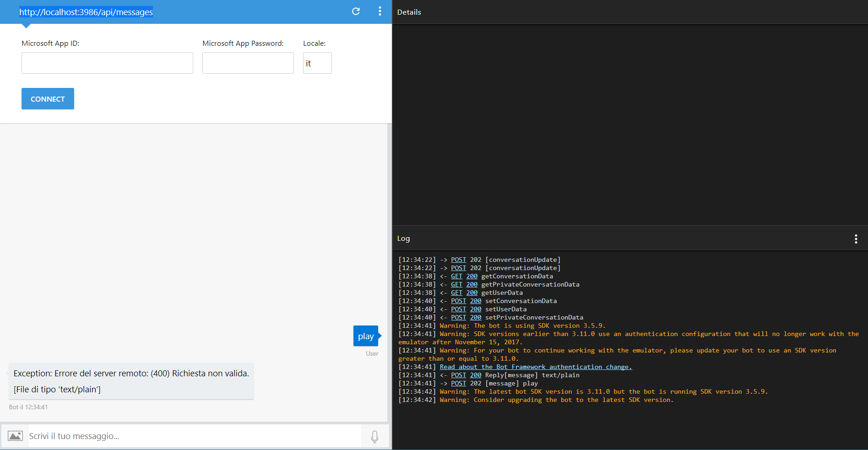This screenshot has width=868, height=450.
Task: Open the emulator settings three-dot menu
Action: tap(380, 11)
